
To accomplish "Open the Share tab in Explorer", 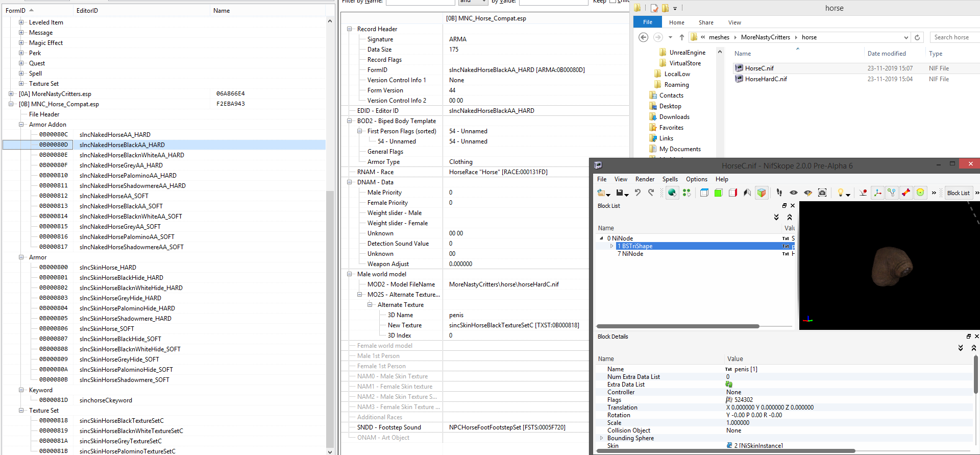I will [706, 22].
